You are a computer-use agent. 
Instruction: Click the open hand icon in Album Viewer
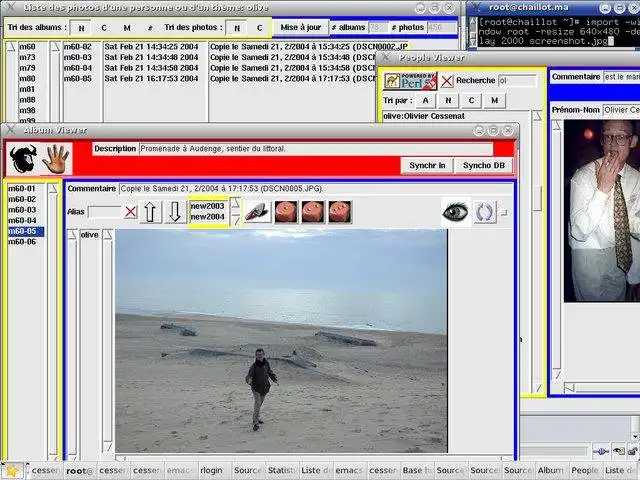tap(56, 159)
